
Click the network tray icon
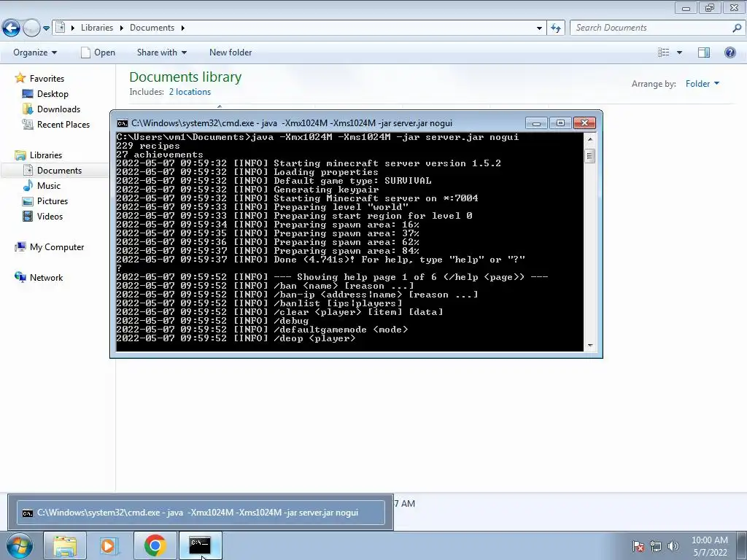tap(656, 546)
